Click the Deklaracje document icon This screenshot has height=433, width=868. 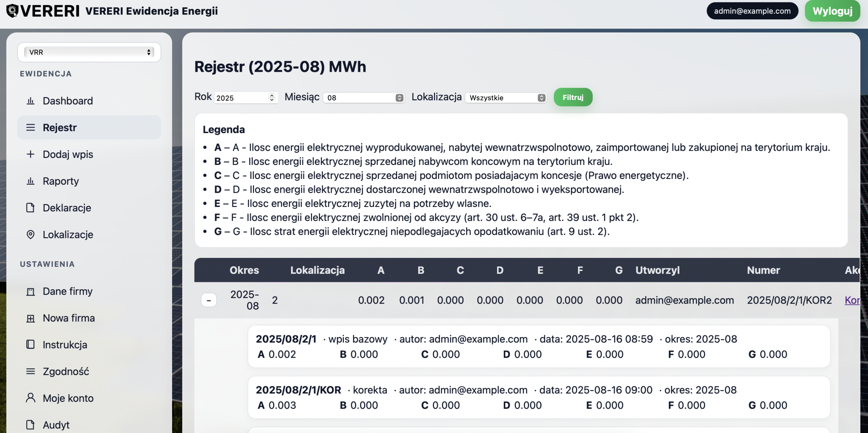click(31, 208)
